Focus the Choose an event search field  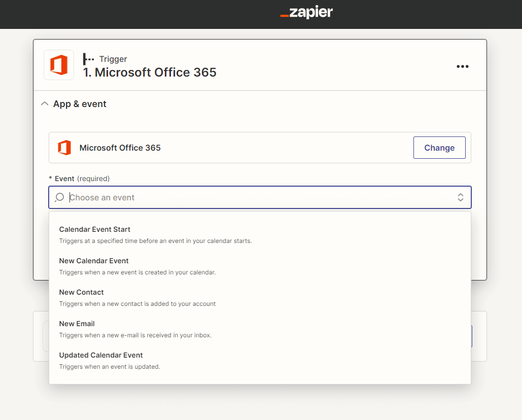pos(260,197)
